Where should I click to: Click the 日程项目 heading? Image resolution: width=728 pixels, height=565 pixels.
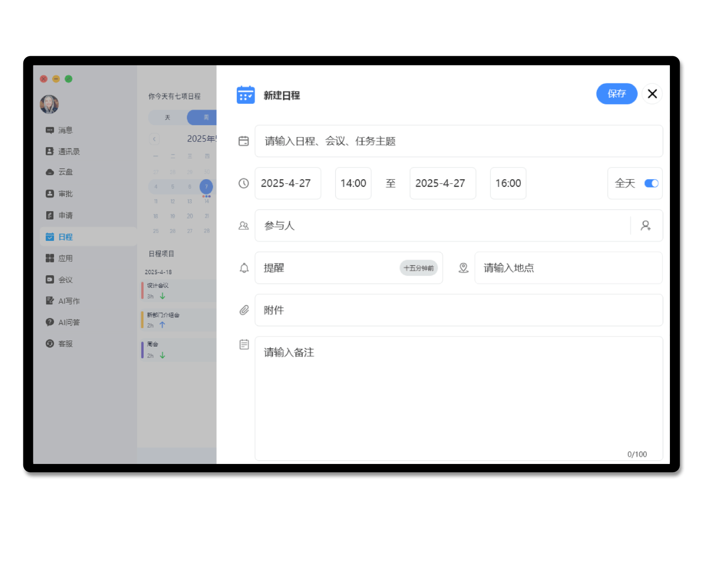(x=161, y=254)
